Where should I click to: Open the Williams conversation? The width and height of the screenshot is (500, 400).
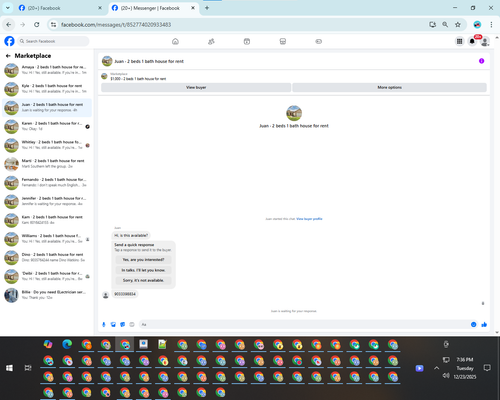coord(47,239)
